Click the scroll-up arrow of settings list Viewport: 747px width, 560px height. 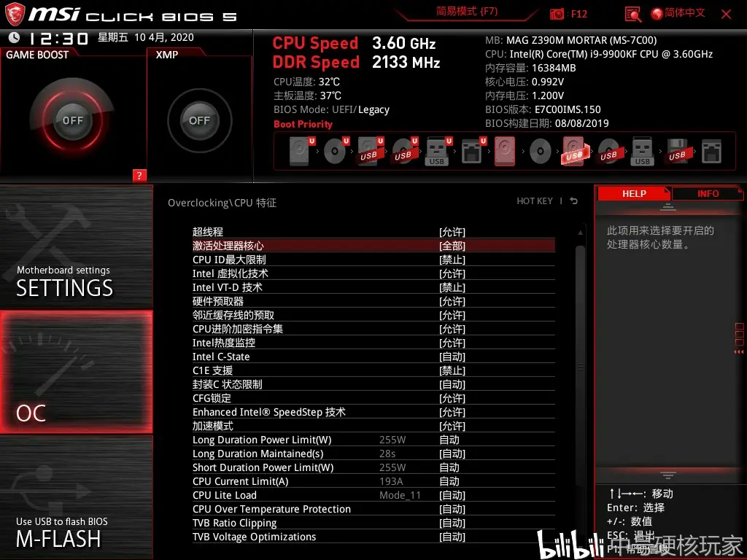pos(580,233)
